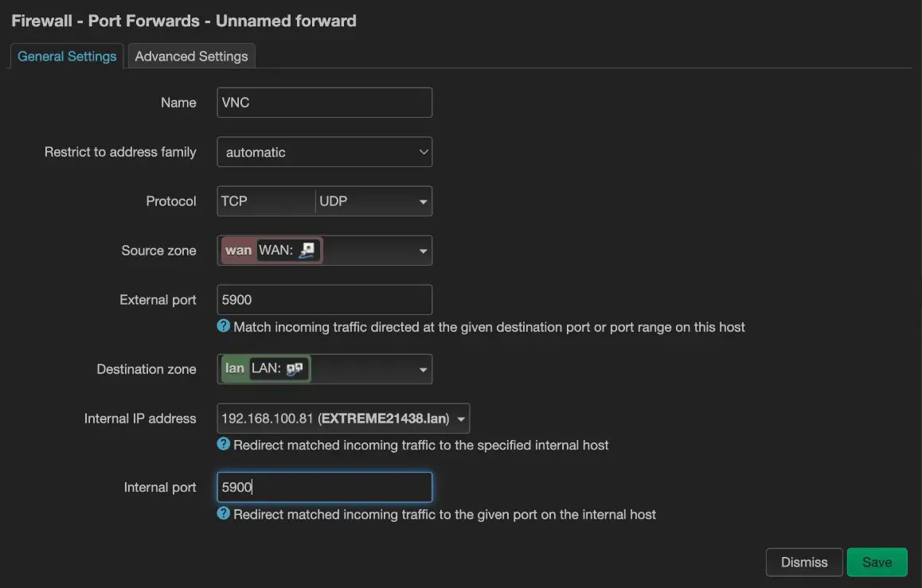Viewport: 922px width, 588px height.
Task: Click the TCP protocol tag
Action: click(235, 201)
